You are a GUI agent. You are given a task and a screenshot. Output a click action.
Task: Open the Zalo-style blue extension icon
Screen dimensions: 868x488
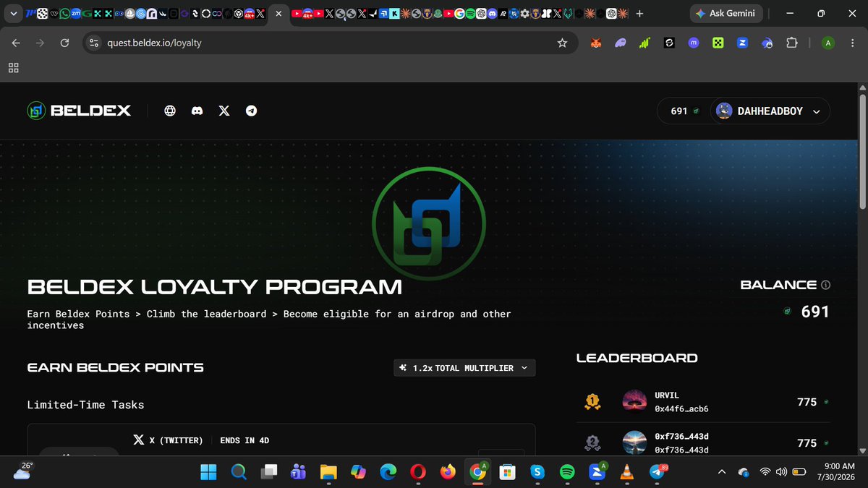pyautogui.click(x=741, y=43)
